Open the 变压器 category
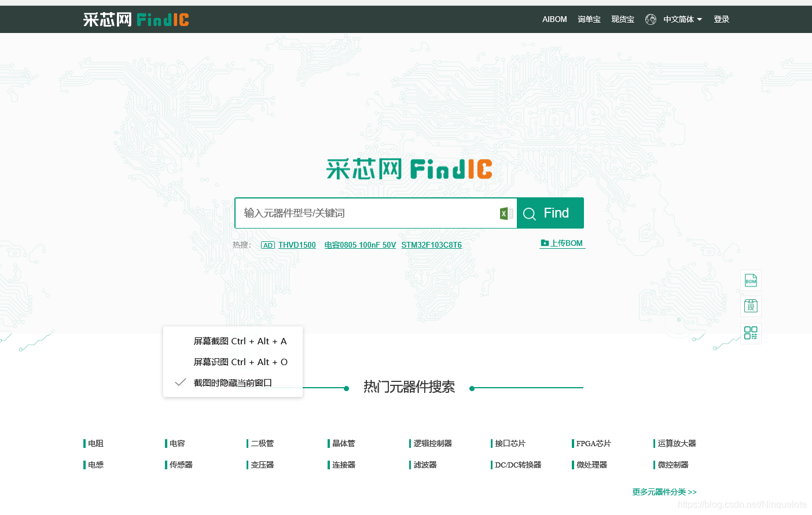 point(262,465)
